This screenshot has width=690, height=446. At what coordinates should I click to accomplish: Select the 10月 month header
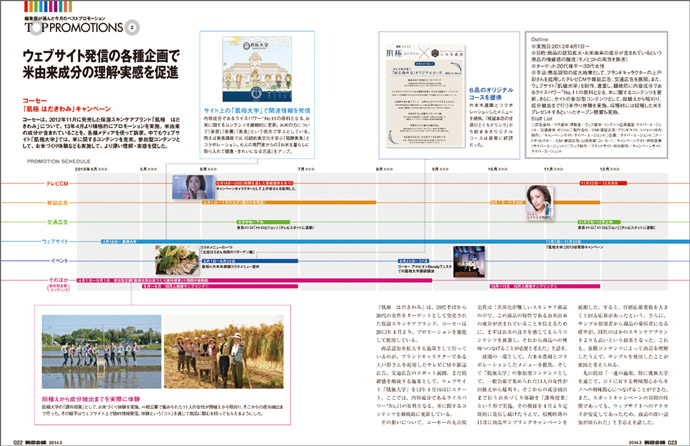[x=497, y=169]
